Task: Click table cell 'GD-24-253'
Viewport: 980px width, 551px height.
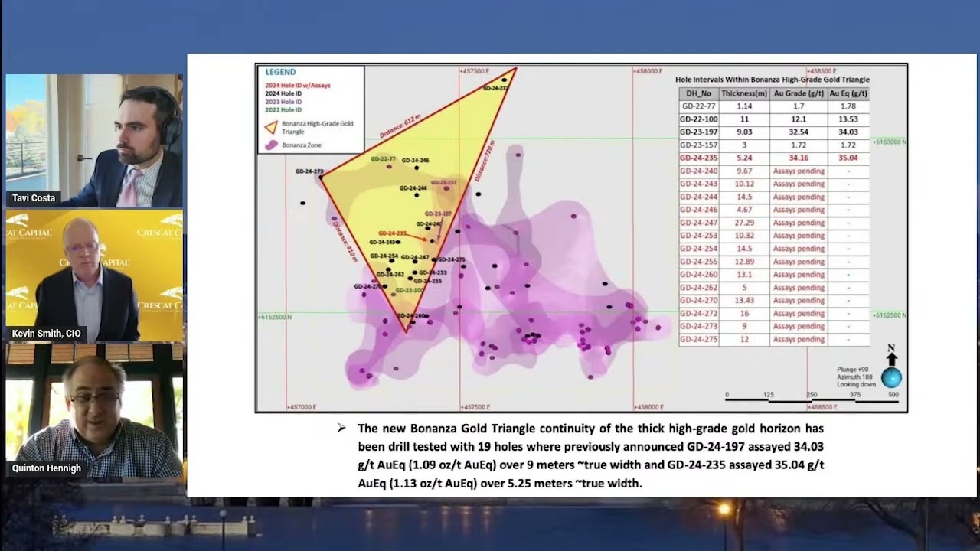Action: point(699,236)
